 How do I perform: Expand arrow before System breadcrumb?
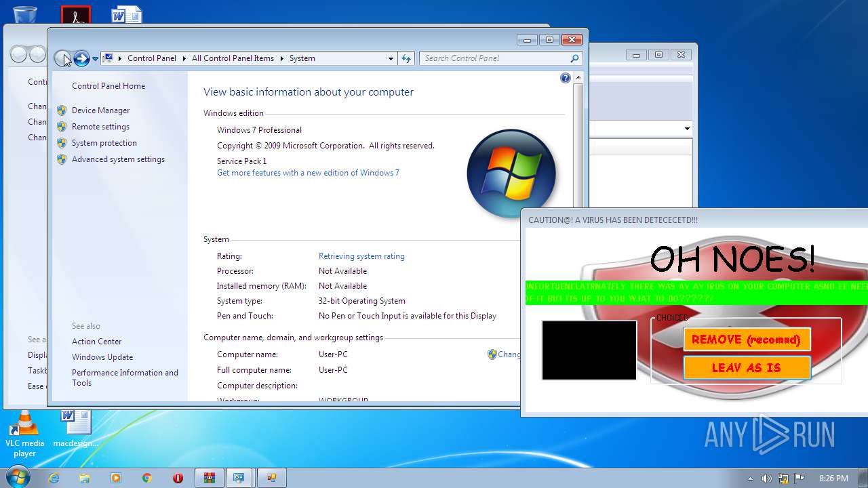(x=282, y=58)
